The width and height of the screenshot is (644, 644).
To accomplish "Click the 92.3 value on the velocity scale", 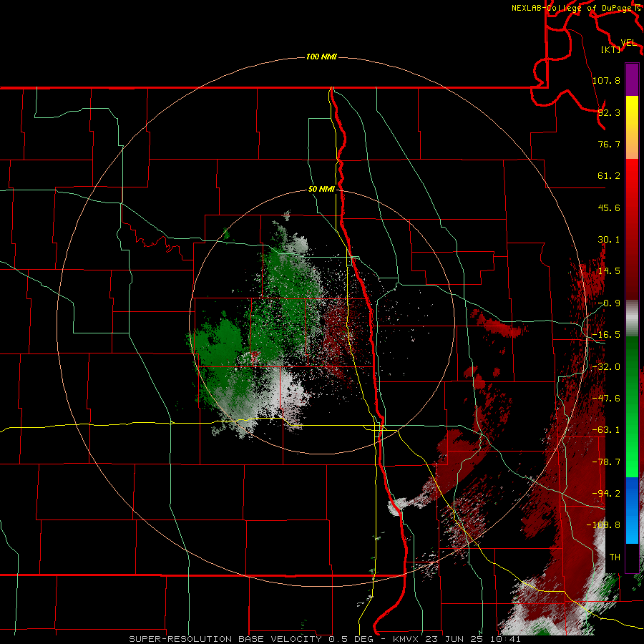I will (x=609, y=112).
